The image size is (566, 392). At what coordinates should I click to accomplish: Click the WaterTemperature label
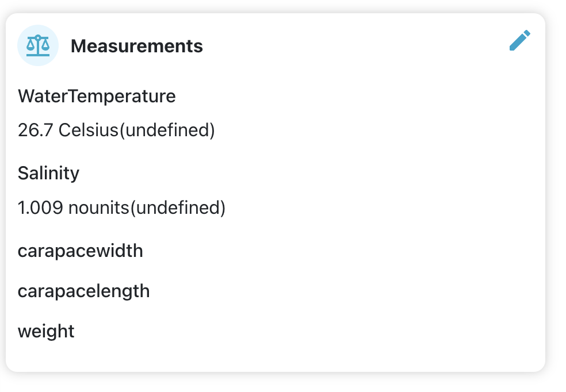pos(97,96)
